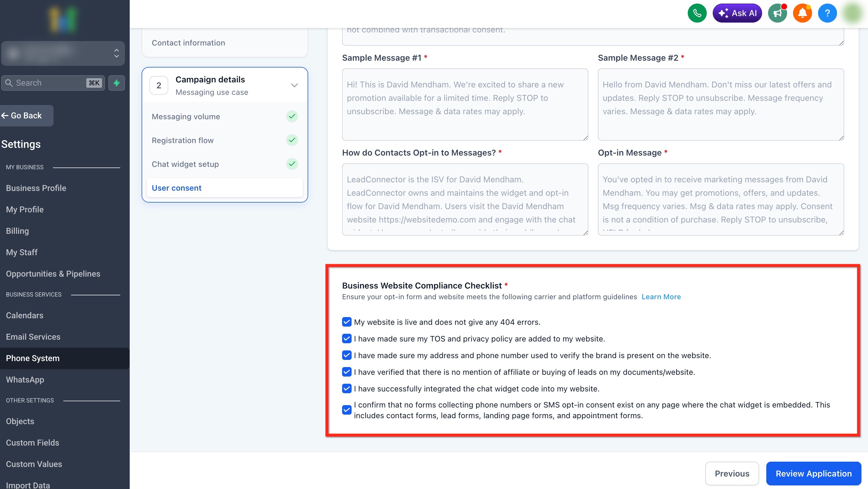This screenshot has width=868, height=489.
Task: Click the BUSINESS SERVICES section label
Action: pos(34,294)
